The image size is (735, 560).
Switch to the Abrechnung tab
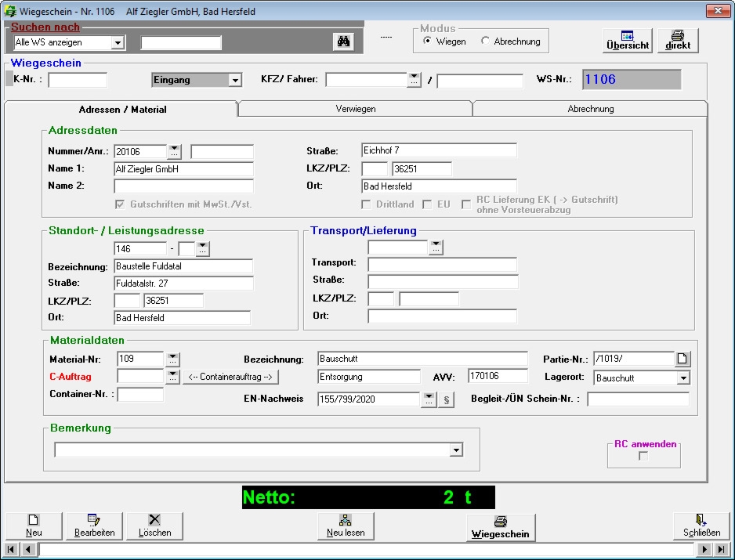[x=590, y=109]
